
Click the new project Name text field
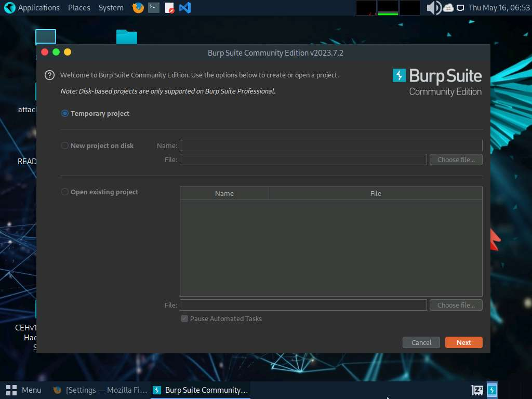coord(330,145)
